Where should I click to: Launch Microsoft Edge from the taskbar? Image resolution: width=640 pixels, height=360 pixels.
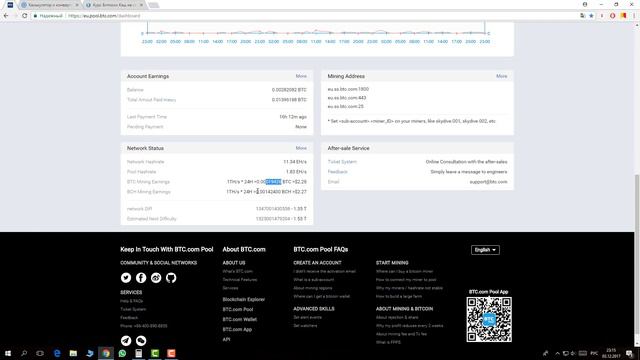click(x=57, y=353)
